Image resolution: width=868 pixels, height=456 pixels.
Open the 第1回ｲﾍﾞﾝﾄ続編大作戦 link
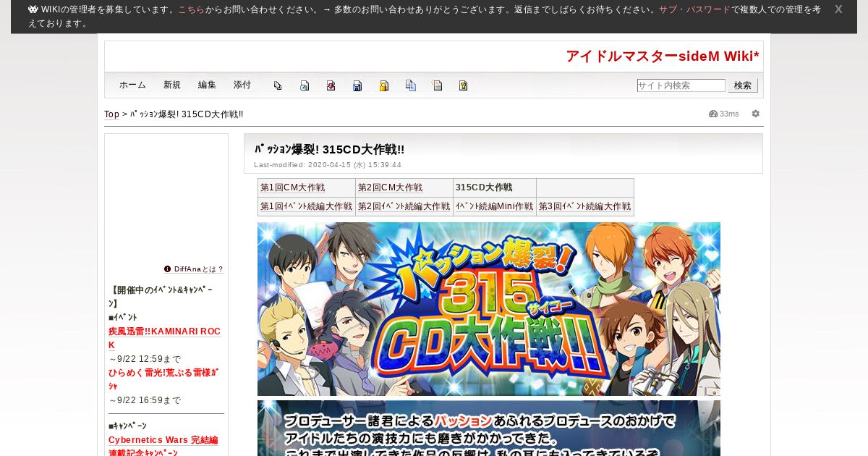pyautogui.click(x=306, y=206)
